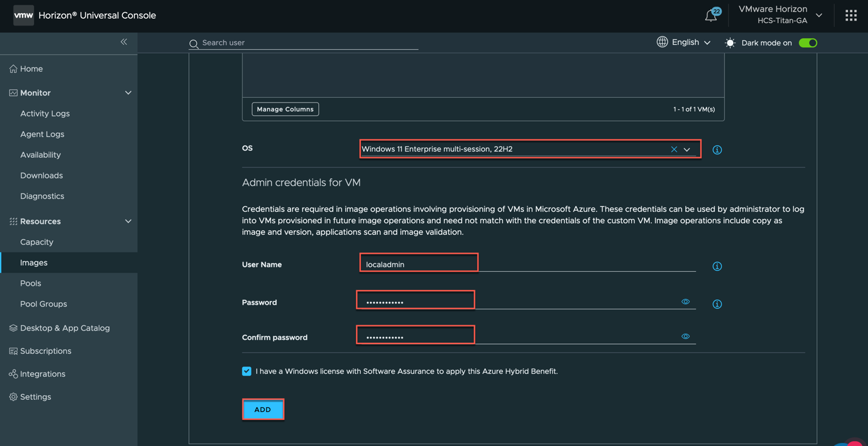Viewport: 868px width, 446px height.
Task: Select Images in the sidebar
Action: pyautogui.click(x=69, y=263)
